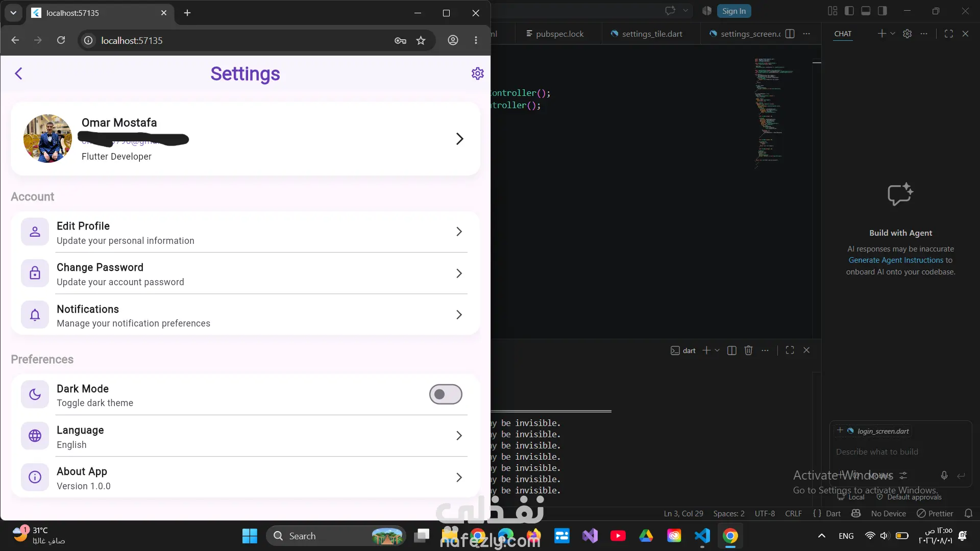Click the About App info icon

click(35, 477)
